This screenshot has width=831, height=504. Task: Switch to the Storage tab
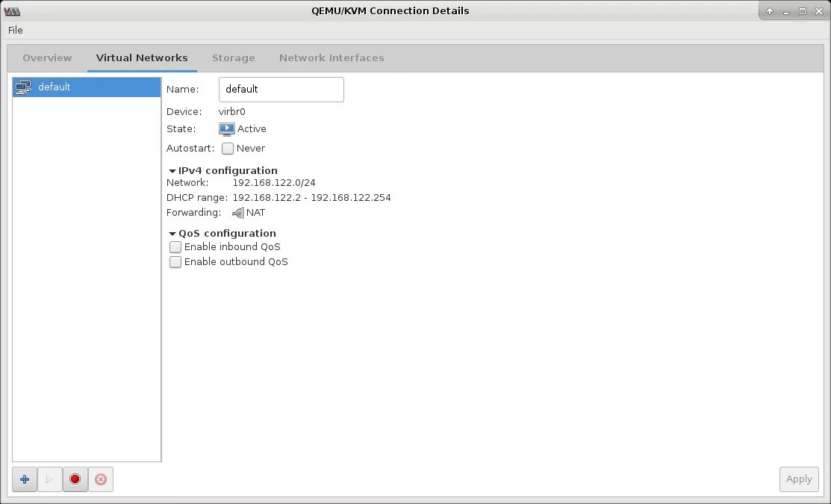(x=233, y=57)
